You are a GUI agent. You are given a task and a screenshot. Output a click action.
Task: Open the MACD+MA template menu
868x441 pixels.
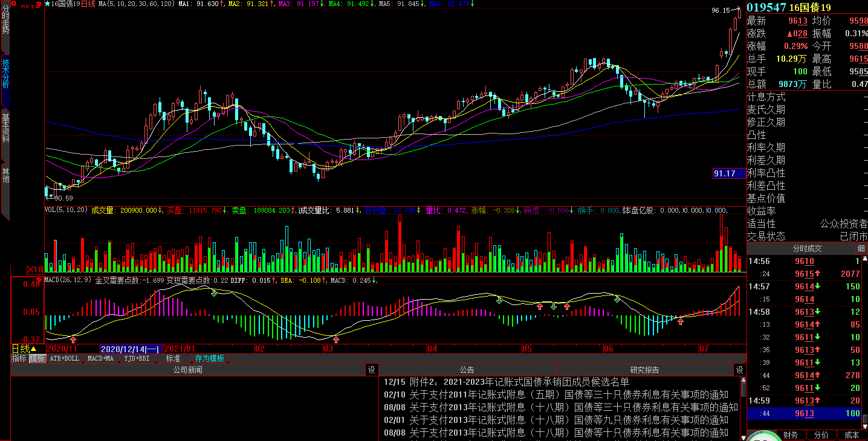click(x=100, y=358)
